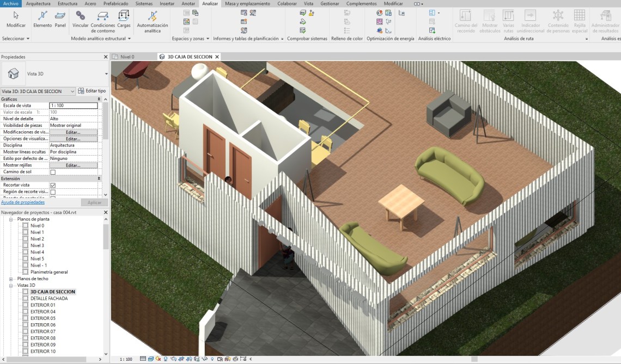Click the Escala de vista input field
The image size is (621, 364).
click(x=73, y=106)
